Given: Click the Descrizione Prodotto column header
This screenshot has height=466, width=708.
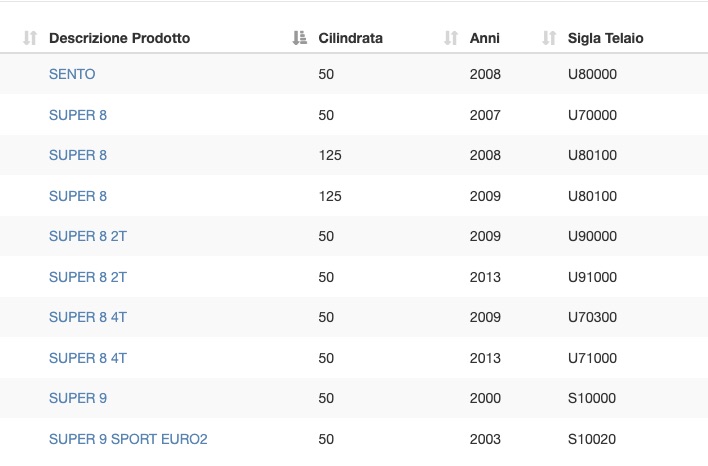Looking at the screenshot, I should click(x=119, y=38).
